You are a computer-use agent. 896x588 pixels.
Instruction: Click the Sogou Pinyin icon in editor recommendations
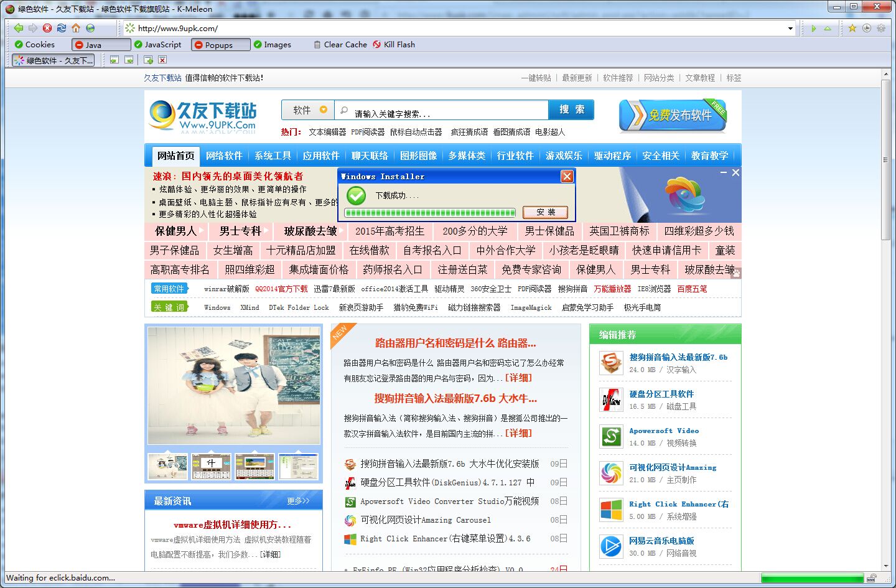(x=611, y=363)
